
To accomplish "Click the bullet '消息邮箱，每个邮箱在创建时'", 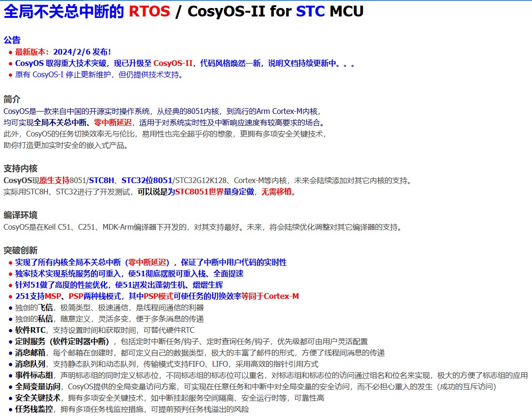I will pos(200,353).
